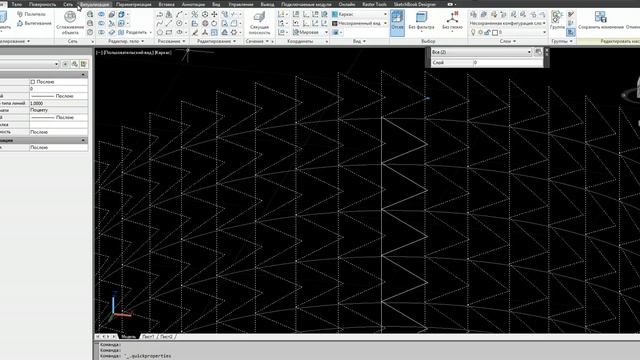Open the Все (2) quick properties dropdown
640x360 pixels.
(x=482, y=52)
